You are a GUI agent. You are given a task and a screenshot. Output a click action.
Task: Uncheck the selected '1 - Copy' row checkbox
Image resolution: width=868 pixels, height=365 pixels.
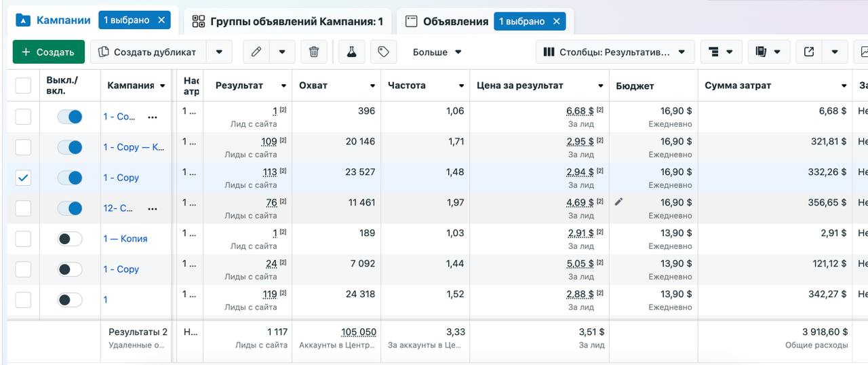[23, 178]
